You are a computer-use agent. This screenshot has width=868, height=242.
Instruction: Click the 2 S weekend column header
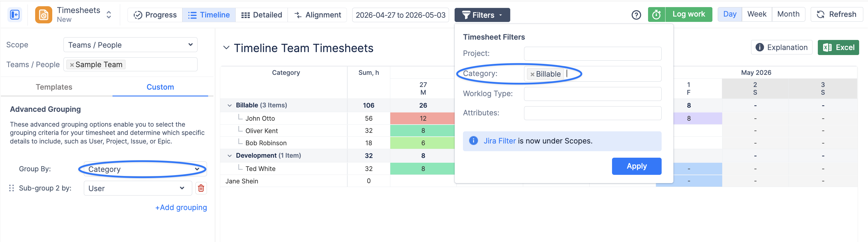pyautogui.click(x=755, y=88)
